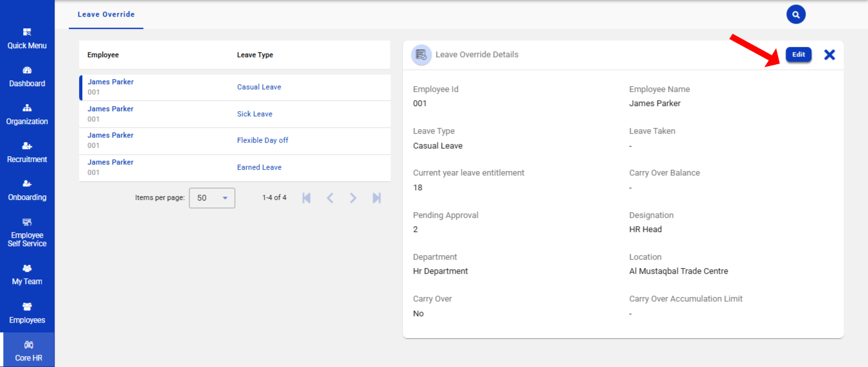Image resolution: width=868 pixels, height=367 pixels.
Task: Open the Employees section
Action: coord(27,313)
